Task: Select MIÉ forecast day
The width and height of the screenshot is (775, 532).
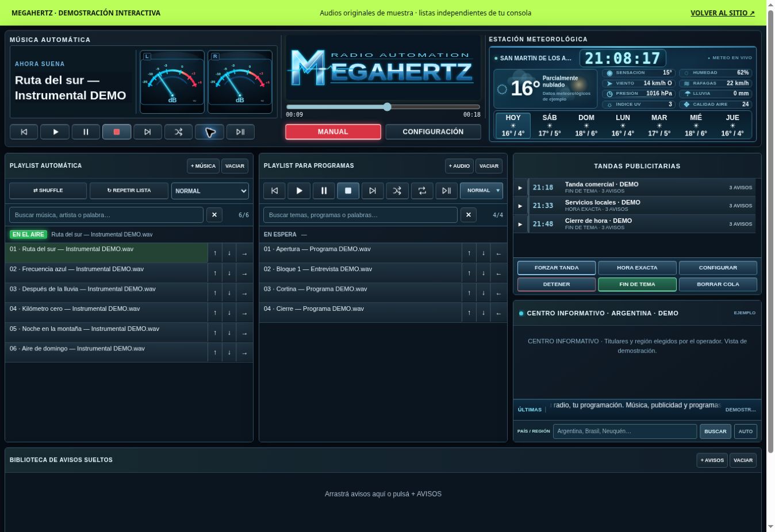Action: point(696,125)
